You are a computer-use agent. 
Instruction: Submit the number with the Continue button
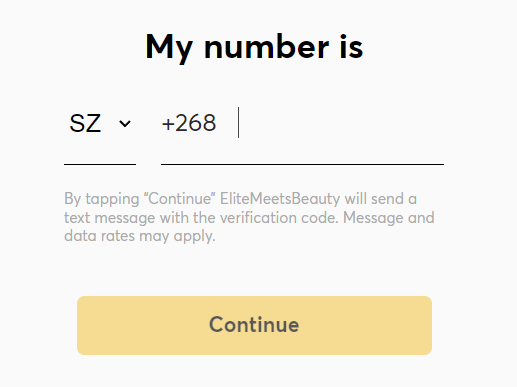(254, 325)
